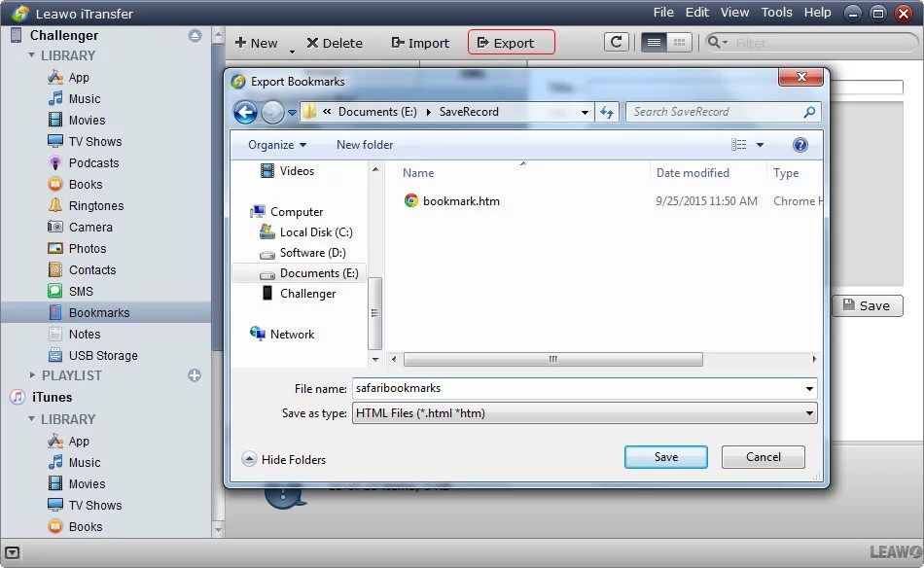The width and height of the screenshot is (924, 568).
Task: Open the File menu
Action: (662, 13)
